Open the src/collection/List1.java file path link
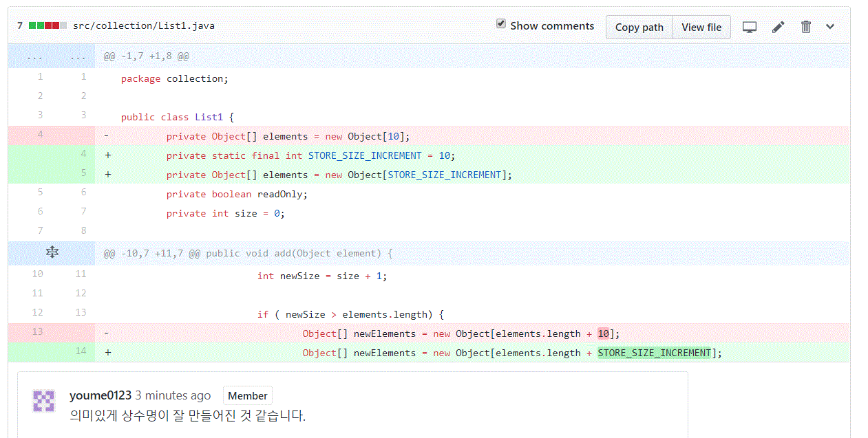This screenshot has height=438, width=868. coord(143,25)
